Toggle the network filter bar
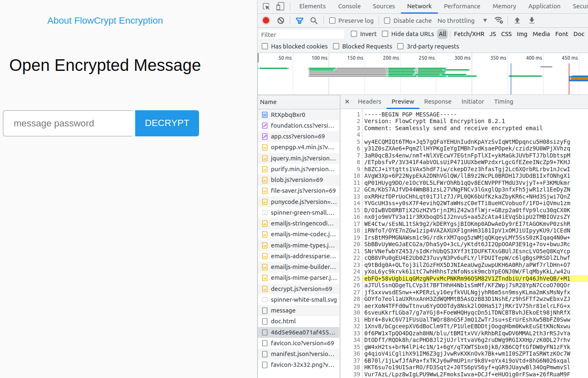 click(x=299, y=20)
